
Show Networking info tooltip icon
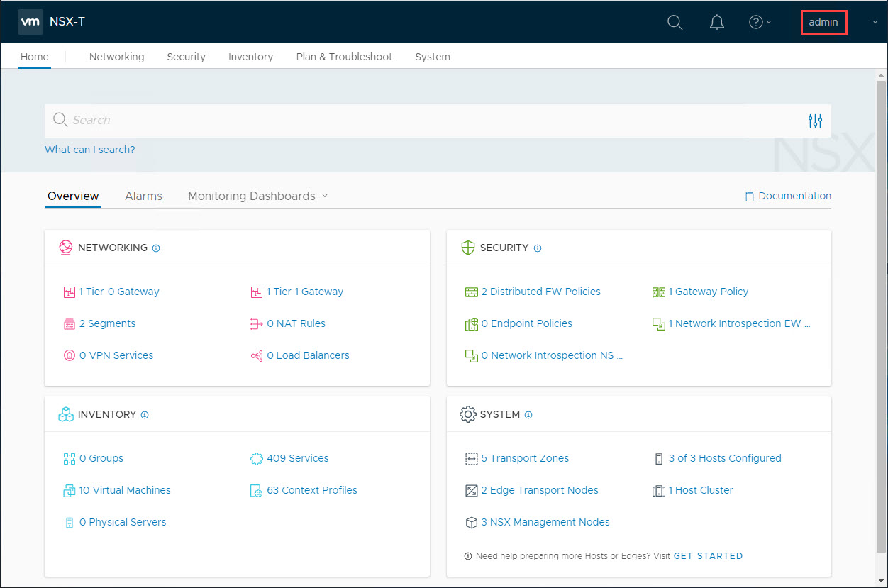click(x=156, y=248)
